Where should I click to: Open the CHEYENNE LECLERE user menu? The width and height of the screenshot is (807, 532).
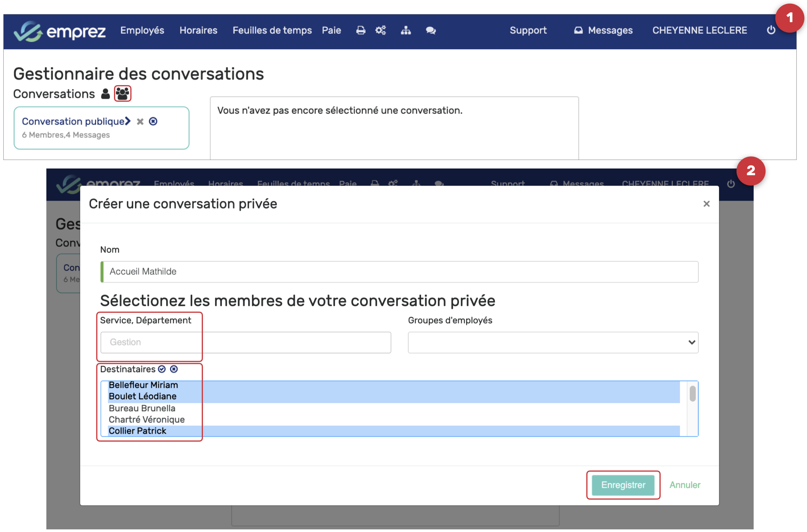(699, 31)
